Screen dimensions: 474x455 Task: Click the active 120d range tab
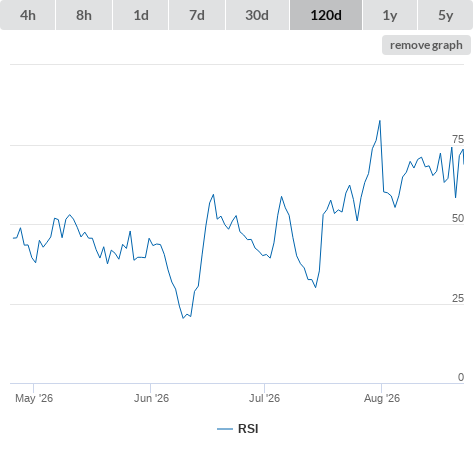[326, 15]
